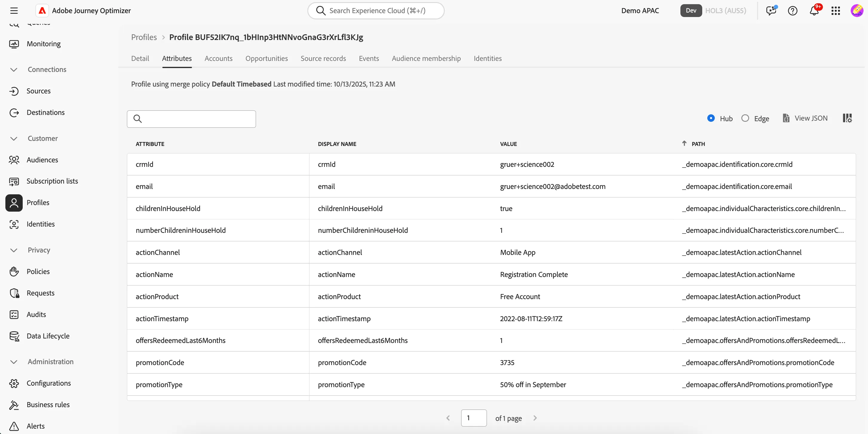Select the Edge radio button
Image resolution: width=868 pixels, height=434 pixels.
point(745,118)
